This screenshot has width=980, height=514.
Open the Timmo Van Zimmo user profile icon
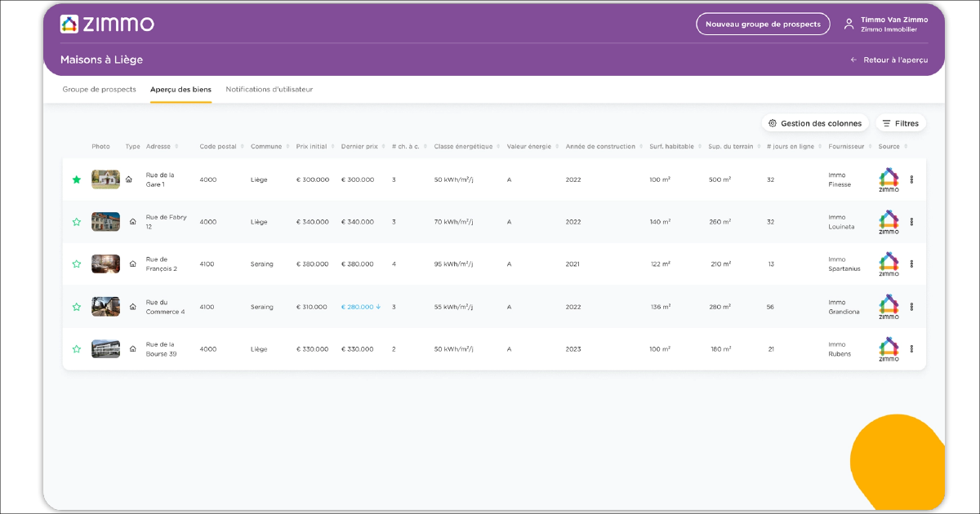click(x=849, y=24)
